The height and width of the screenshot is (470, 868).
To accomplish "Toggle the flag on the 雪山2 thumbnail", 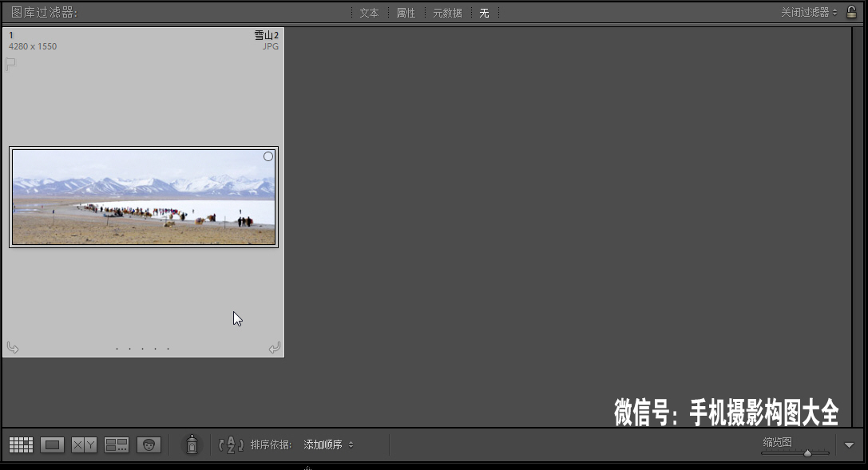I will click(x=10, y=64).
